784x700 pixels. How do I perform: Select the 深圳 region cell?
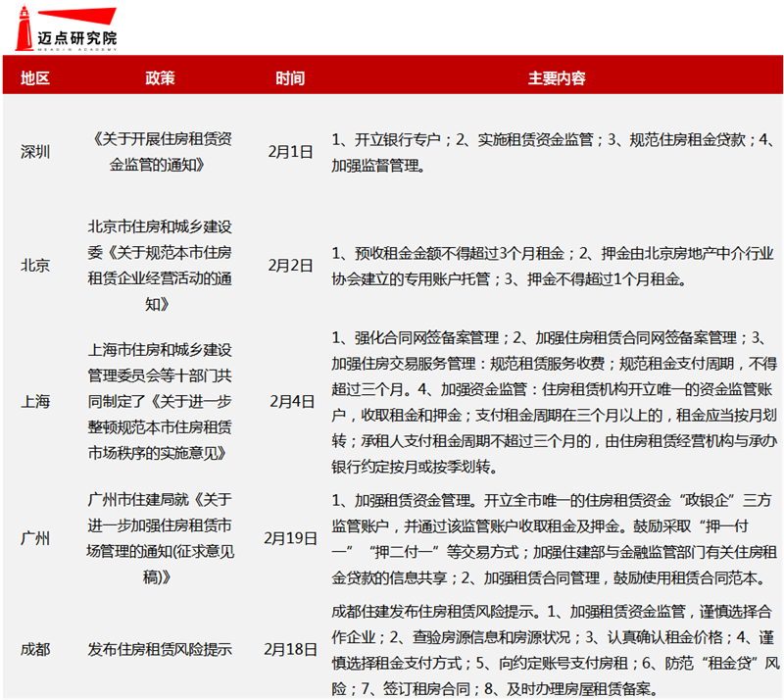tap(34, 152)
